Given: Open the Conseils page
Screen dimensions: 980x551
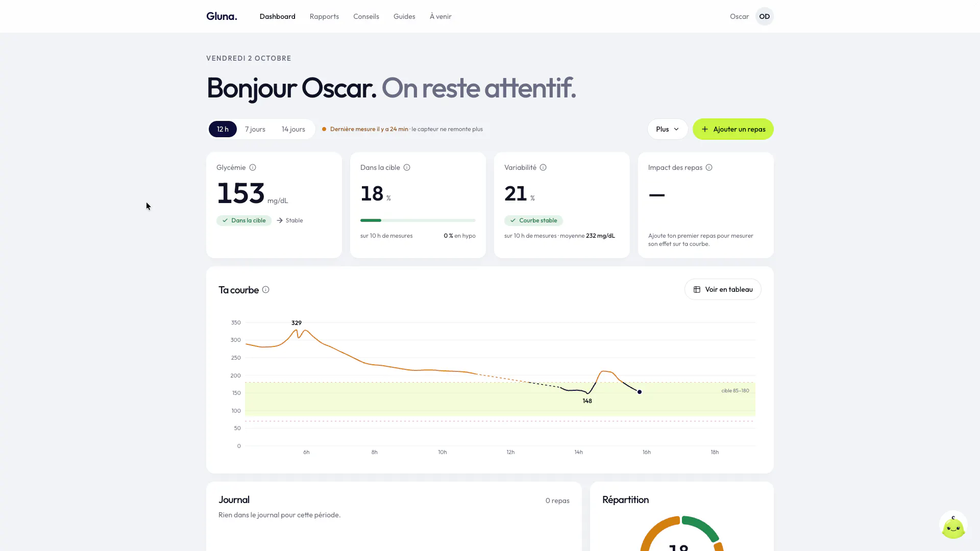Looking at the screenshot, I should tap(366, 16).
